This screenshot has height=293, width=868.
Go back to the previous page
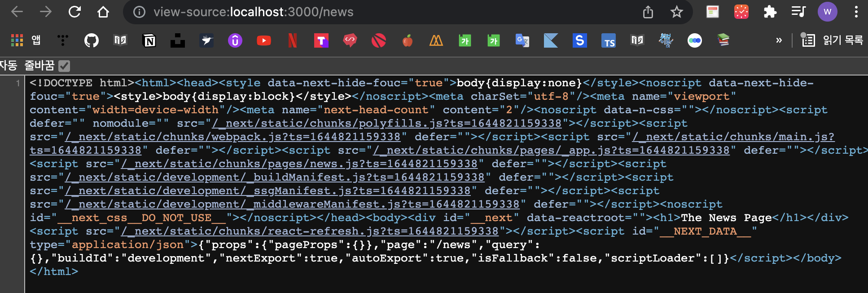click(x=17, y=12)
